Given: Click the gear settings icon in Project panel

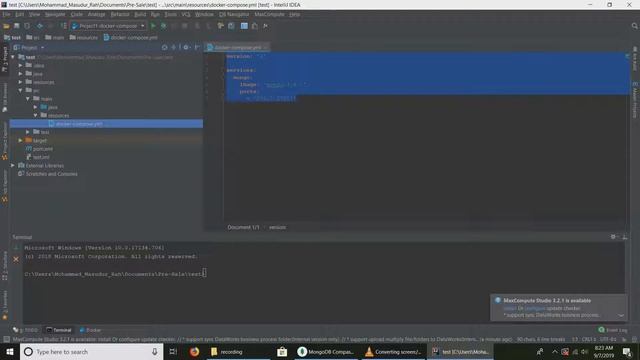Looking at the screenshot, I should [186, 47].
